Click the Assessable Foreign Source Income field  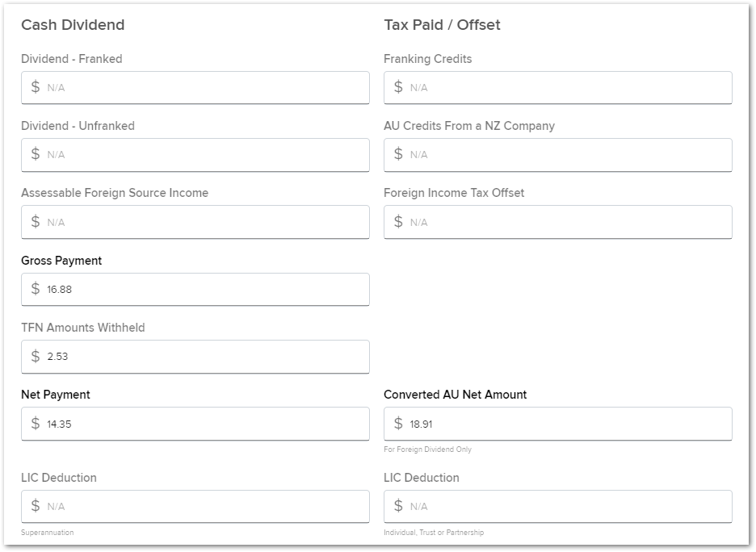(195, 222)
